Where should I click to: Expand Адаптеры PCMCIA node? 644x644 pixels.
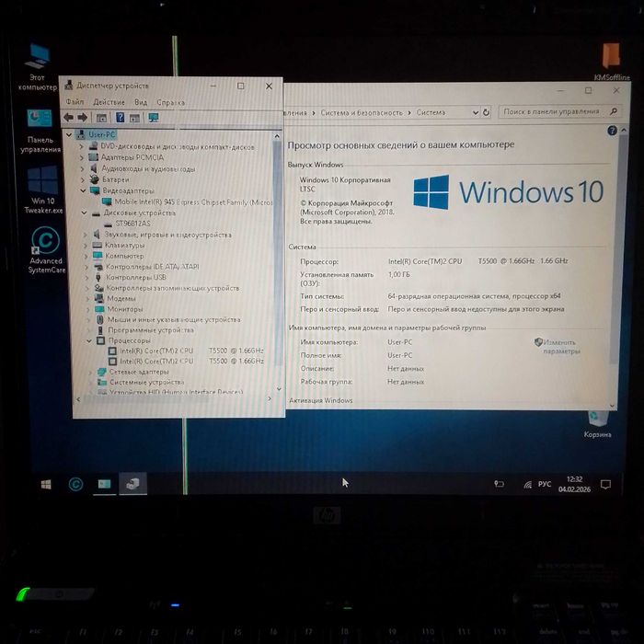pos(82,157)
